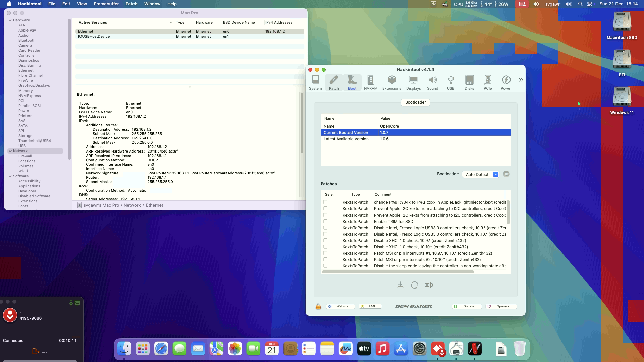Viewport: 644px width, 362px height.
Task: Check the Disable the sleep code patch
Action: click(325, 266)
